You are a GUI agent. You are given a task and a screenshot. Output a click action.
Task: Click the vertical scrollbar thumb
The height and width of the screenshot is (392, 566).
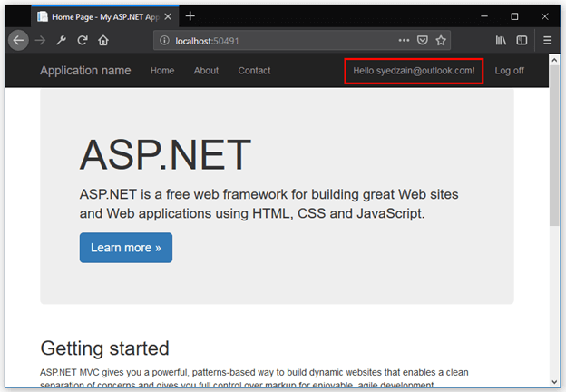pyautogui.click(x=554, y=145)
